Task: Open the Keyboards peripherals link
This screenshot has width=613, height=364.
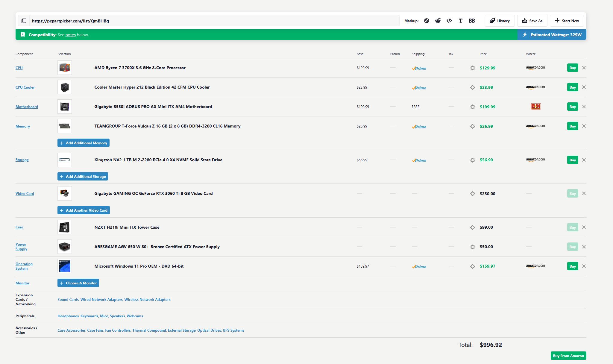Action: tap(89, 316)
